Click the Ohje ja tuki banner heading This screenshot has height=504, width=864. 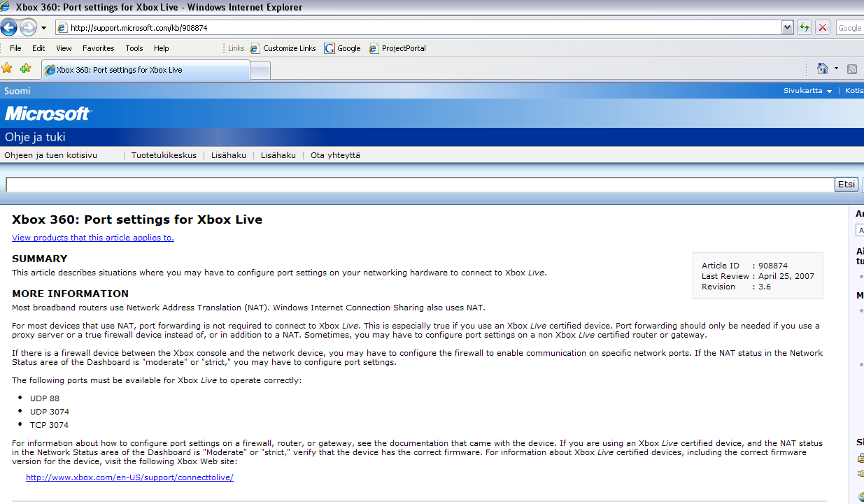point(35,137)
